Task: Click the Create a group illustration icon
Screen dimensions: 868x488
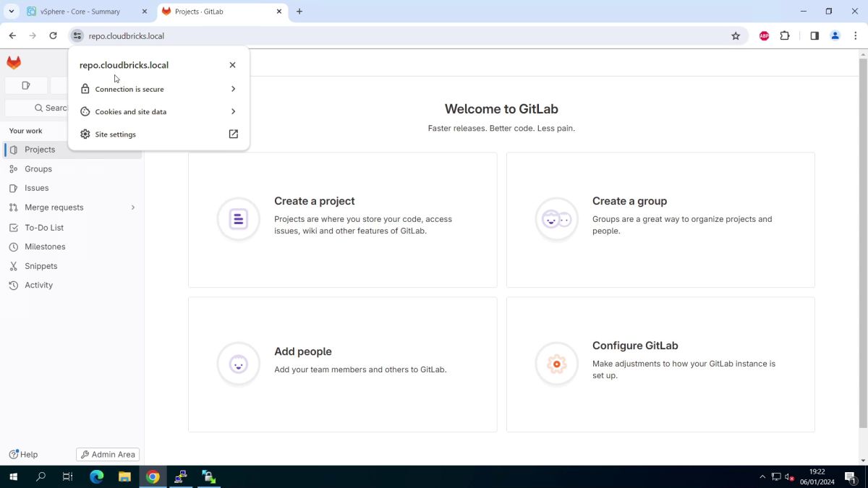Action: (556, 219)
